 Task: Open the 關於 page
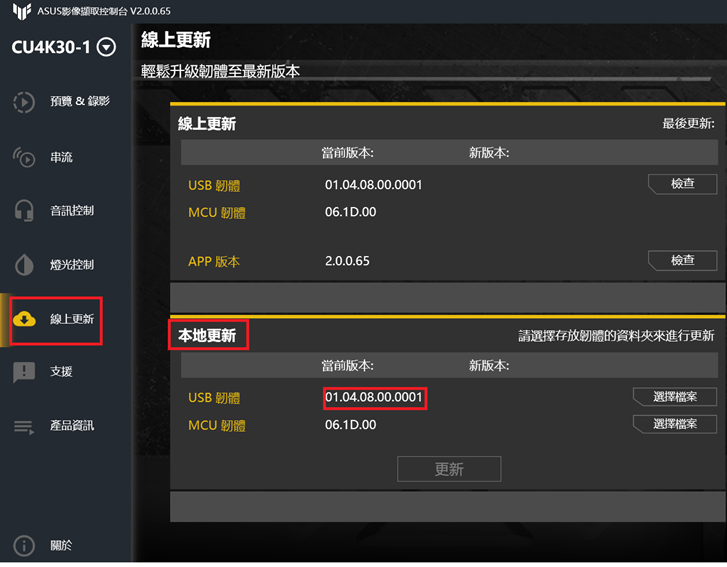61,545
